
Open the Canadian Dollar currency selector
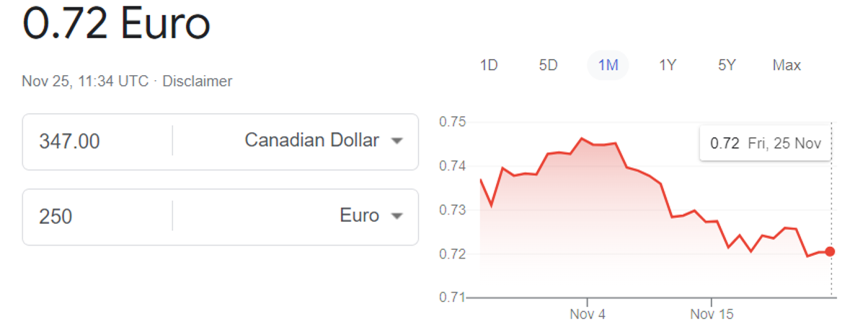pos(311,141)
